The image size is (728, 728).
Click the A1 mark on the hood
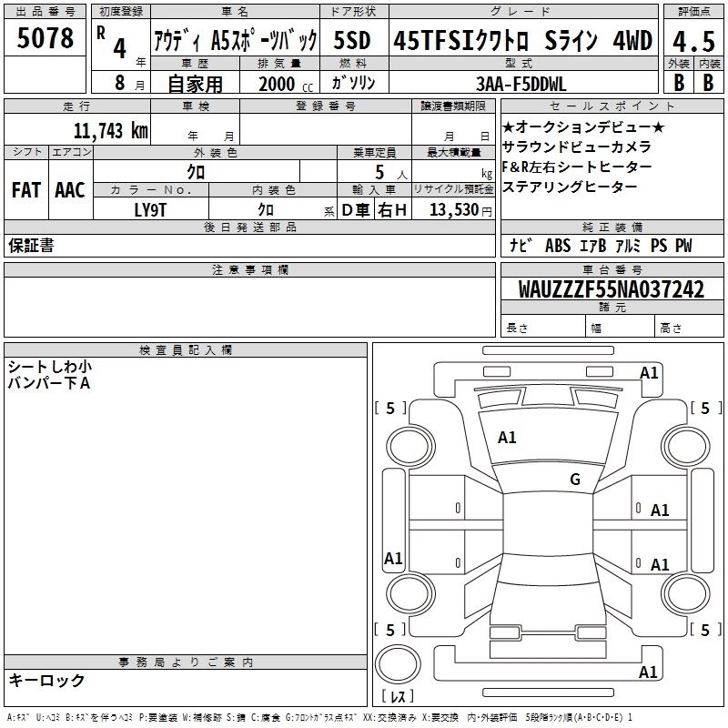point(507,438)
